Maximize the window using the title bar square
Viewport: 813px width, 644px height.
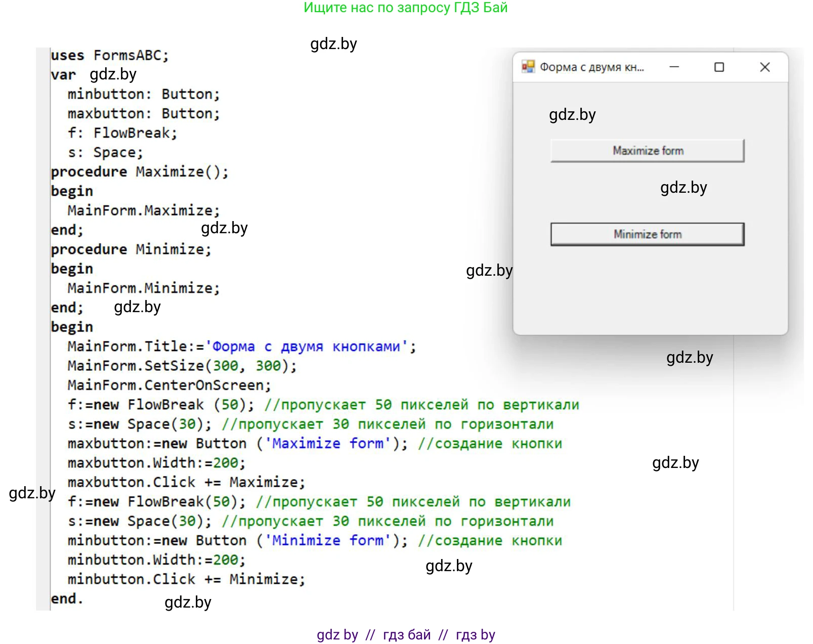click(x=718, y=67)
